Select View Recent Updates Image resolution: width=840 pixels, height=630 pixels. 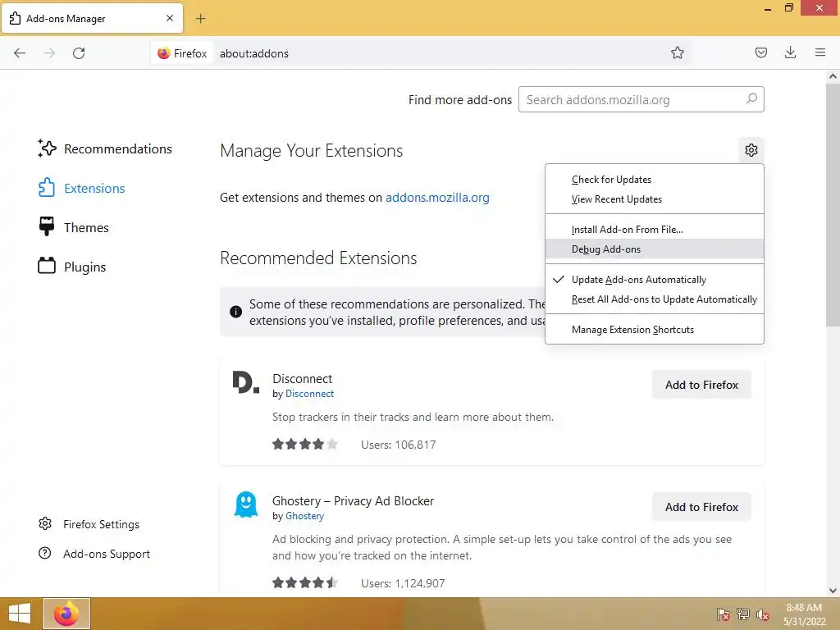click(x=654, y=199)
